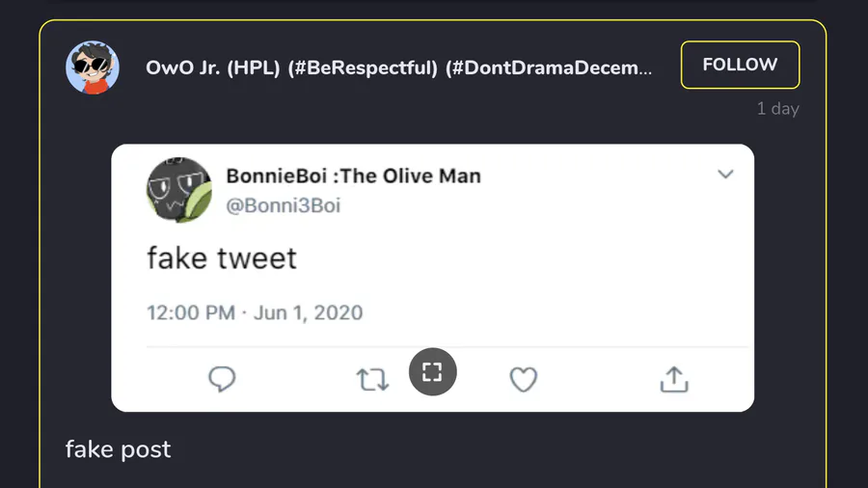
Task: Click the retweet arrows icon
Action: click(372, 379)
